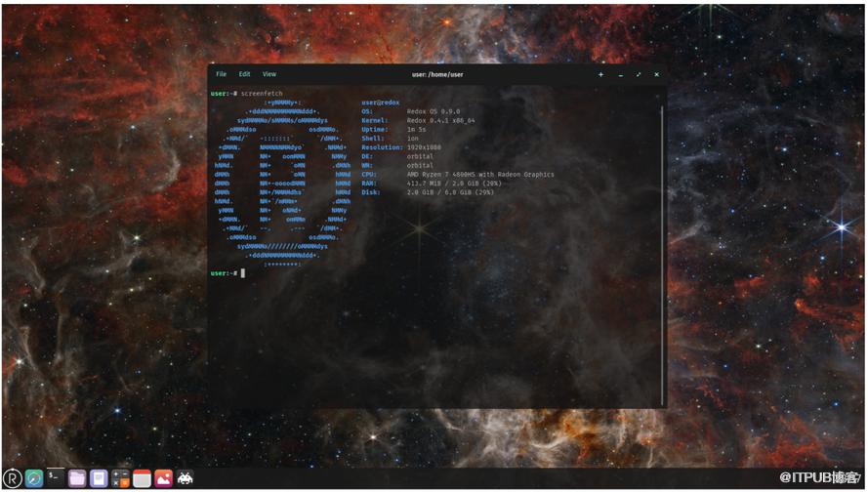Click the terminal vertical scrollbar
This screenshot has width=868, height=492.
662,255
